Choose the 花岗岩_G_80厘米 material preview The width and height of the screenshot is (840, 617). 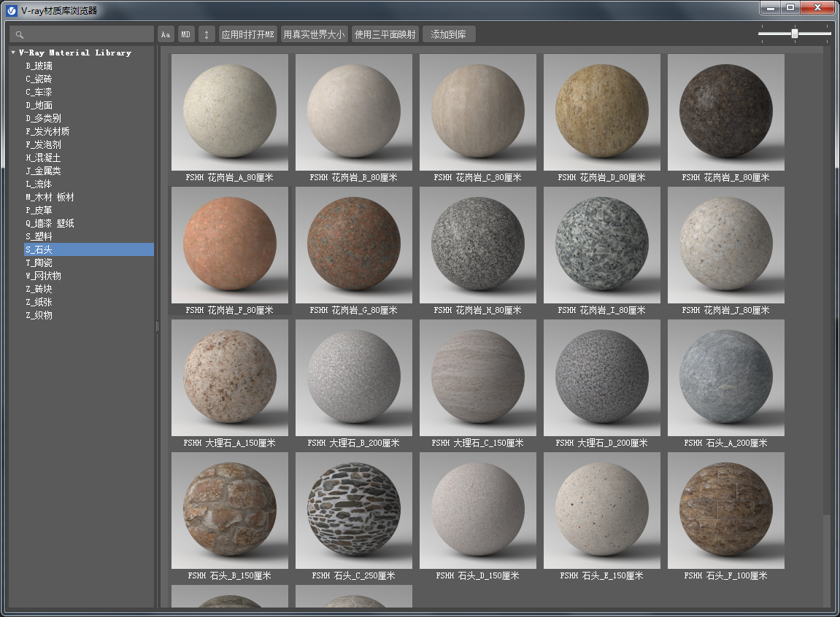click(x=354, y=245)
